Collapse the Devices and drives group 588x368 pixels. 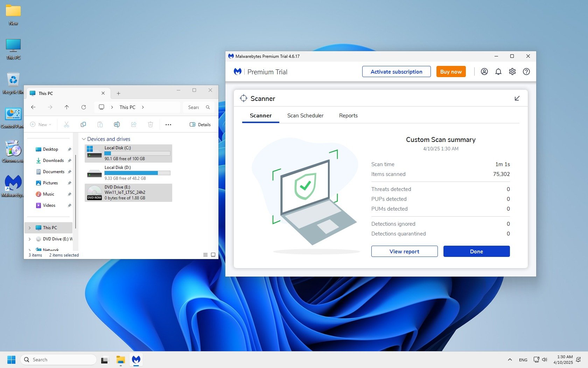click(84, 139)
